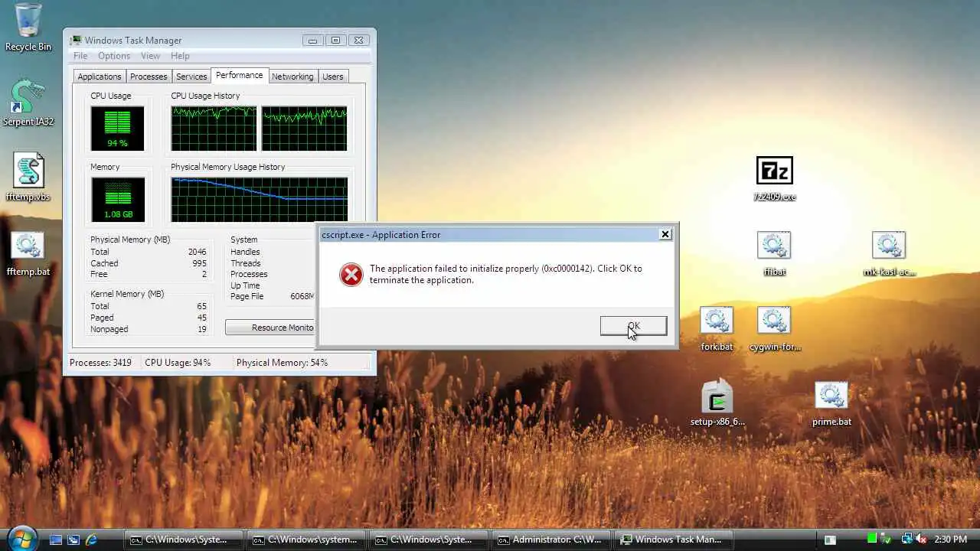Switch to the Users tab
Image resolution: width=980 pixels, height=551 pixels.
point(333,77)
